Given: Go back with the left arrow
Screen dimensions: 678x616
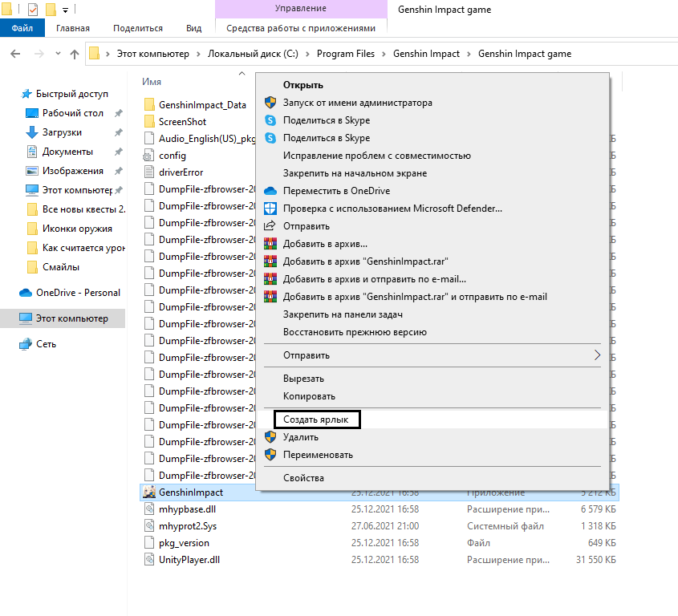Looking at the screenshot, I should pos(15,54).
